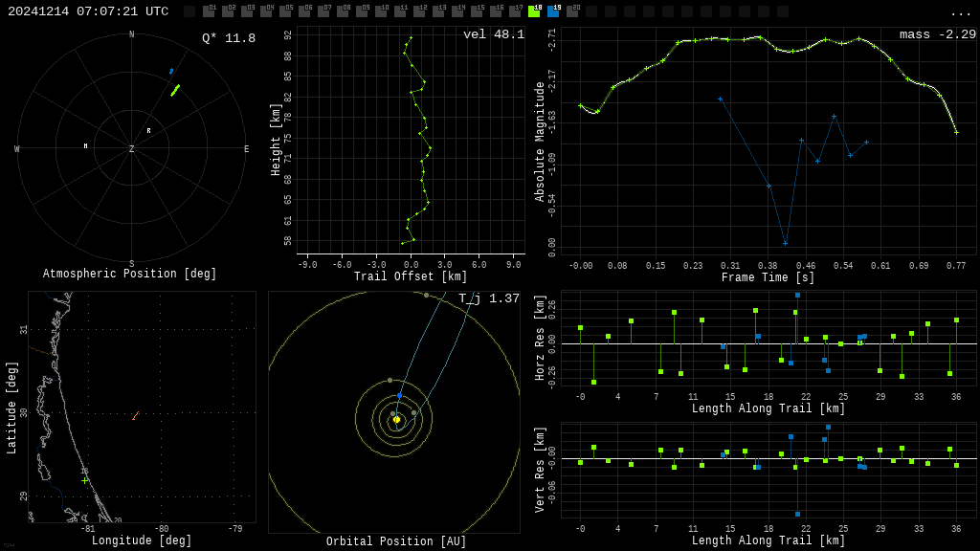Click the green meteor trail in sky plot

pyautogui.click(x=175, y=90)
